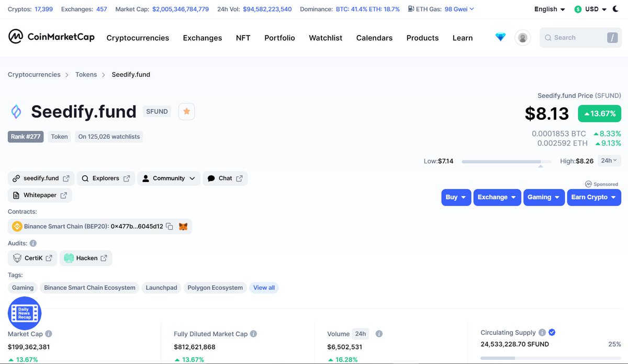
Task: Click the Market Cap value in top bar
Action: [x=181, y=9]
